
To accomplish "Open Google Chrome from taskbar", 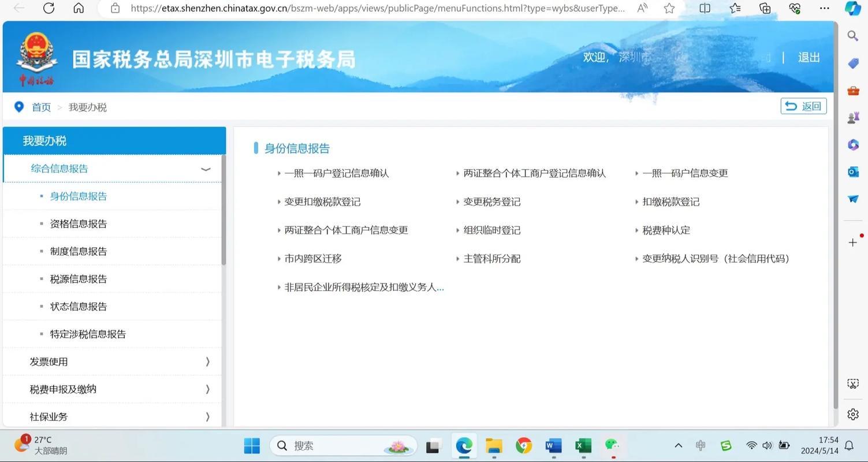I will tap(524, 446).
